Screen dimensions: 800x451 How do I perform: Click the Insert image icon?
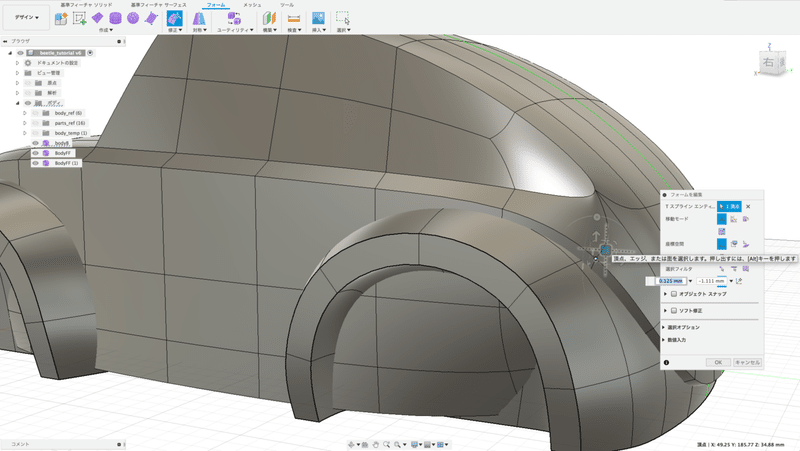pyautogui.click(x=318, y=19)
